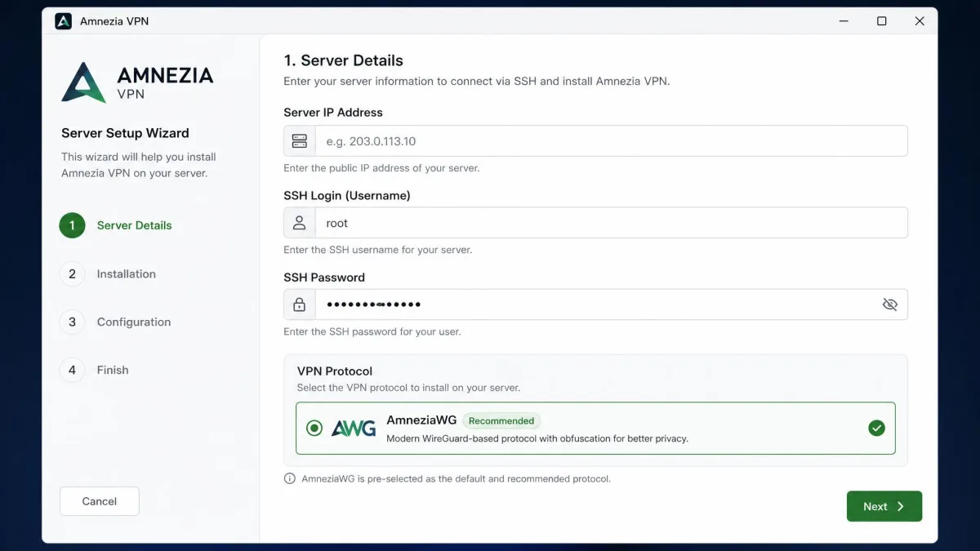Viewport: 980px width, 551px height.
Task: Click the step 2 number circle
Action: (x=72, y=273)
